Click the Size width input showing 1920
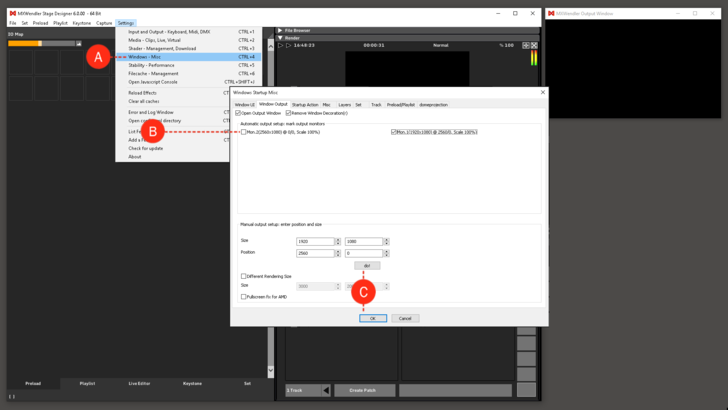This screenshot has height=410, width=728. pyautogui.click(x=315, y=241)
